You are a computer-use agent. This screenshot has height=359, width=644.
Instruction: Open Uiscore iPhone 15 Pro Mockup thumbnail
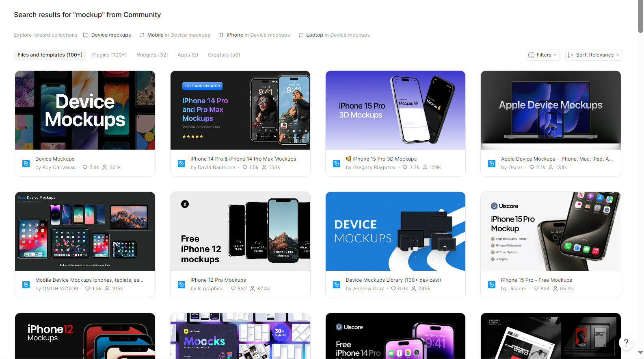click(x=551, y=231)
